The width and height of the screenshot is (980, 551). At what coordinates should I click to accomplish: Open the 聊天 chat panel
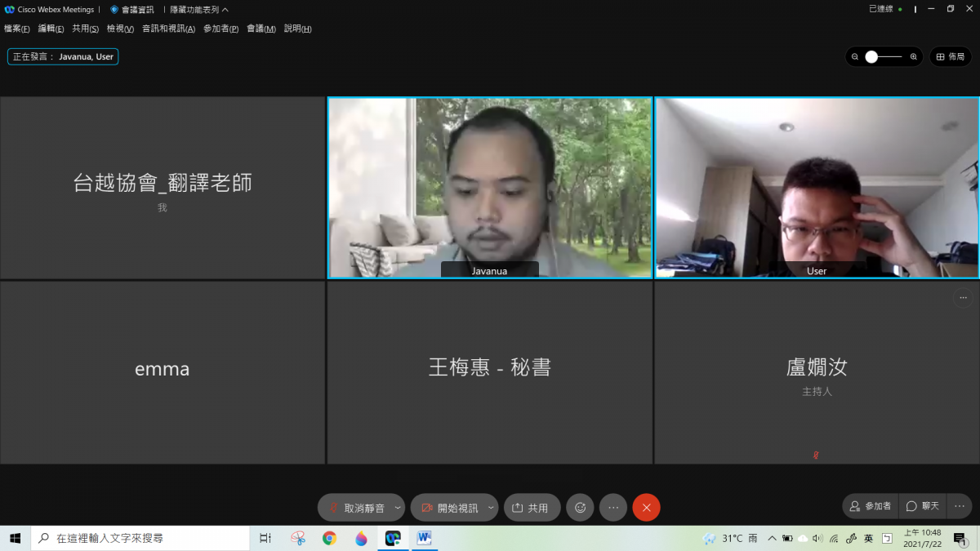(923, 506)
